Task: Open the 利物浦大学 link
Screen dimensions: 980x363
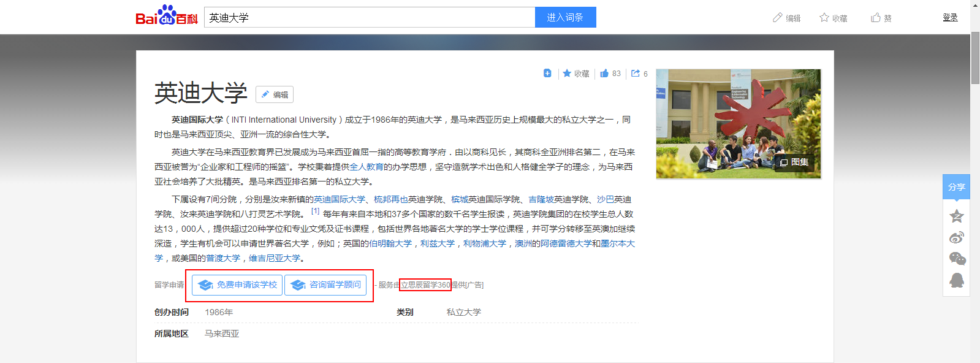Action: coord(485,243)
